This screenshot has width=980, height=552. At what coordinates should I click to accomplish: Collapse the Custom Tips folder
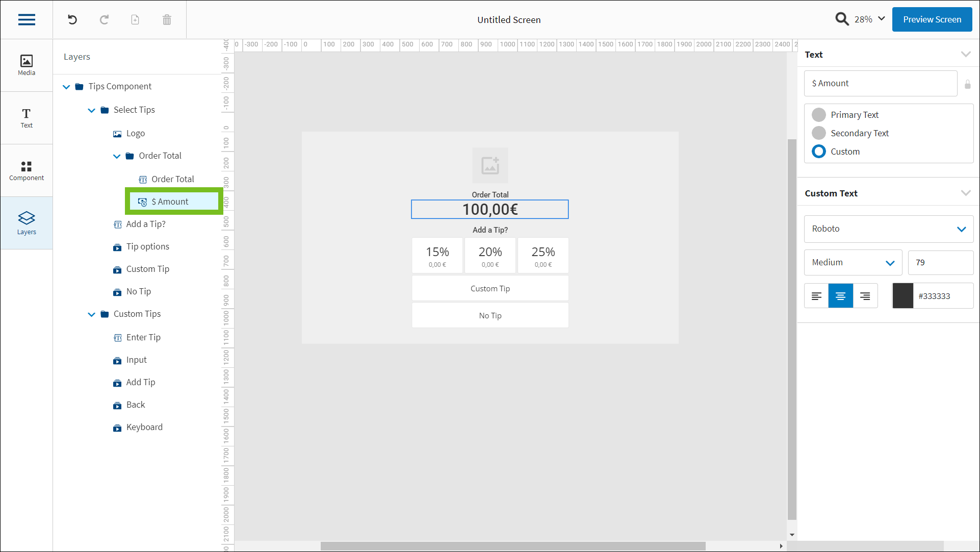[x=92, y=314]
